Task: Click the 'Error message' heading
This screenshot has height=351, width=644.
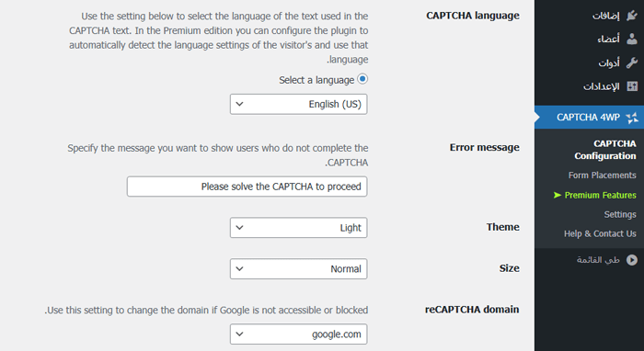Action: pyautogui.click(x=484, y=147)
